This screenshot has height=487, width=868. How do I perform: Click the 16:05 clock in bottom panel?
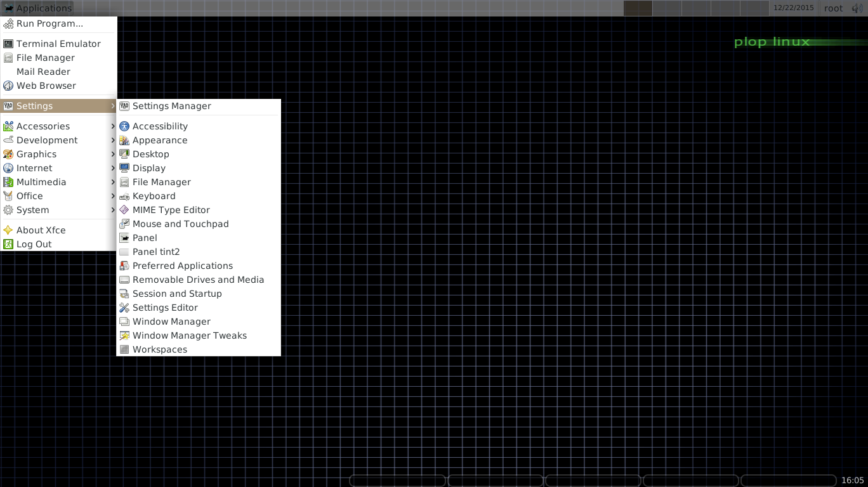(853, 480)
